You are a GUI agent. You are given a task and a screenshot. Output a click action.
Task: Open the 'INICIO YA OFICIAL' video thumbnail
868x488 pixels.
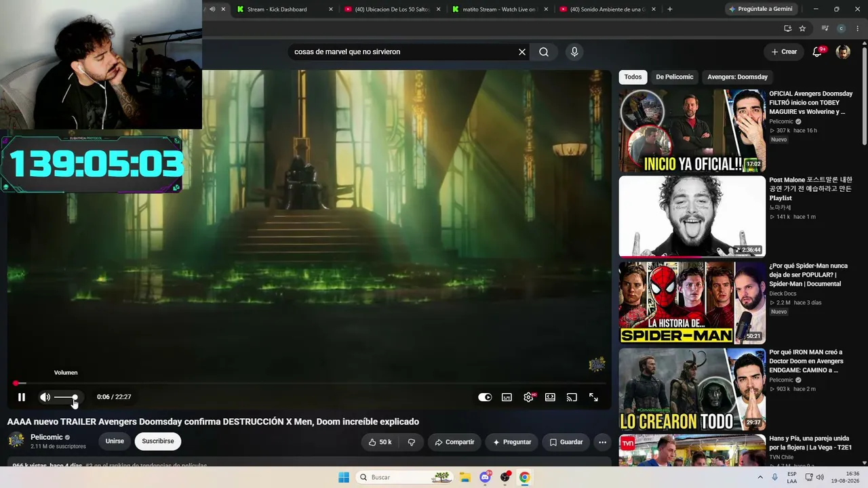[x=692, y=131]
